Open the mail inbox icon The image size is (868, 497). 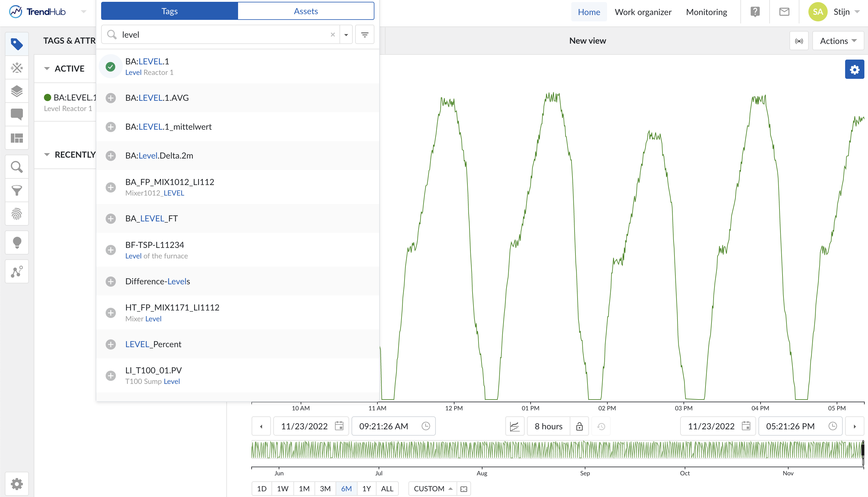784,12
